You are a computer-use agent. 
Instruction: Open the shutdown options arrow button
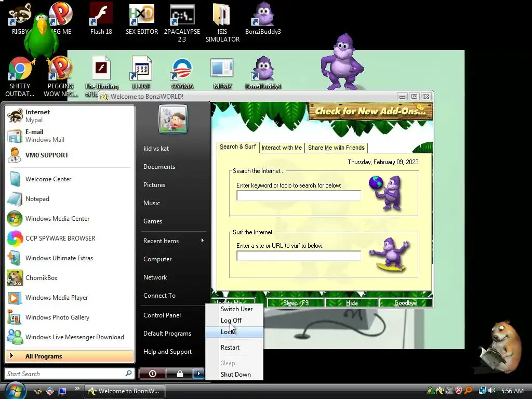199,374
